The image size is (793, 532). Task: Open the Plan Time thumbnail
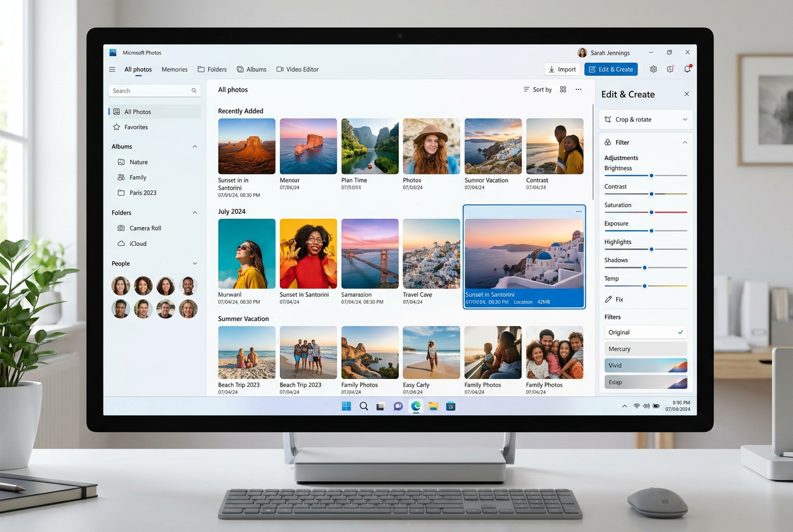coord(370,146)
